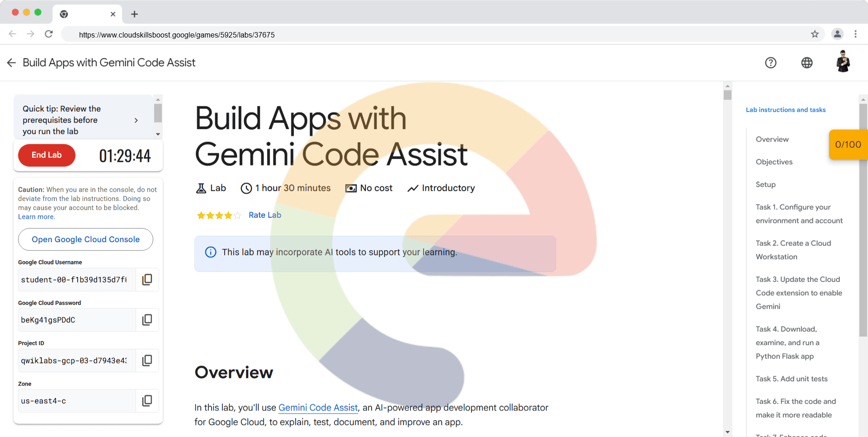Open the user profile avatar
Image resolution: width=868 pixels, height=437 pixels.
843,62
